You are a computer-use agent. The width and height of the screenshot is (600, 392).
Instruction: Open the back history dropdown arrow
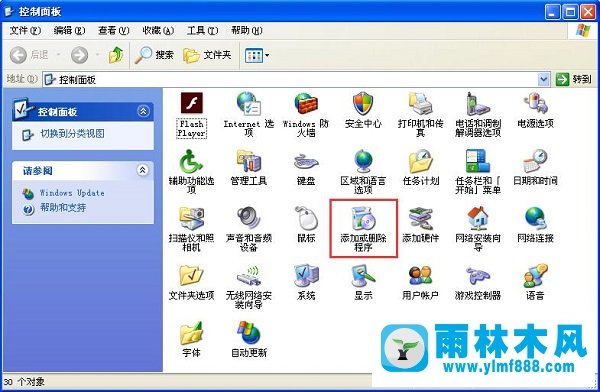pyautogui.click(x=59, y=55)
